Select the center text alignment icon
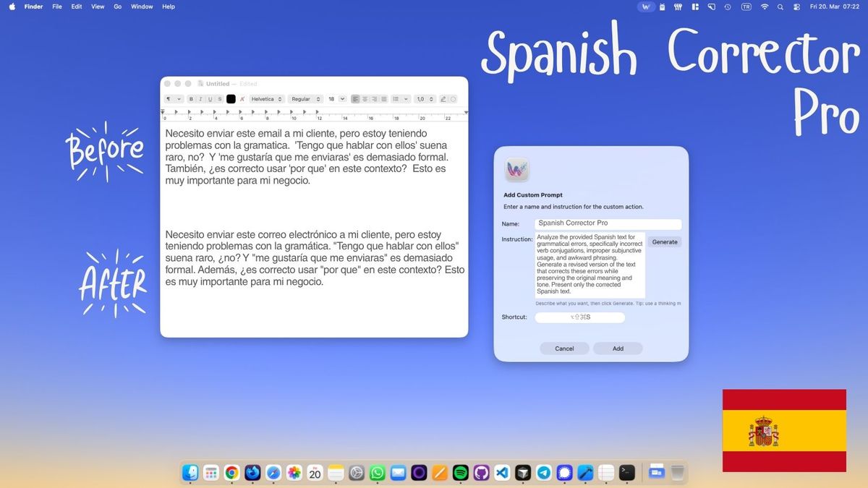Image resolution: width=868 pixels, height=488 pixels. point(365,99)
